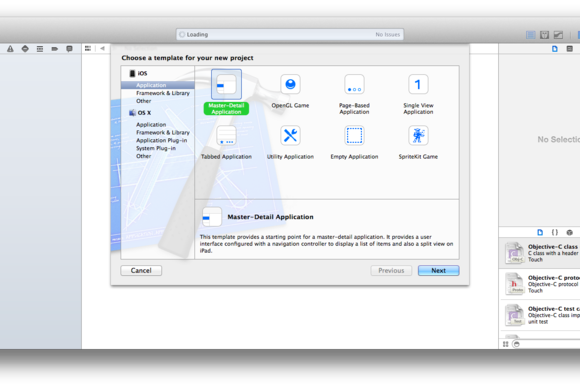
Task: Switch to the version editor icon
Action: click(558, 35)
